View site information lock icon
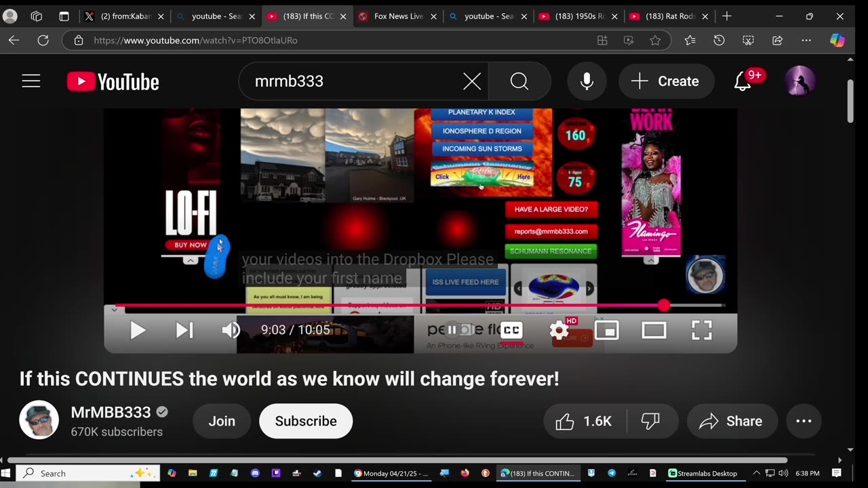 click(x=79, y=41)
